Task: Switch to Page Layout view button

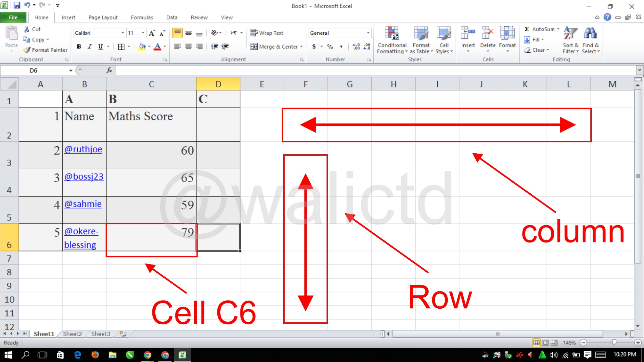Action: coord(545,343)
